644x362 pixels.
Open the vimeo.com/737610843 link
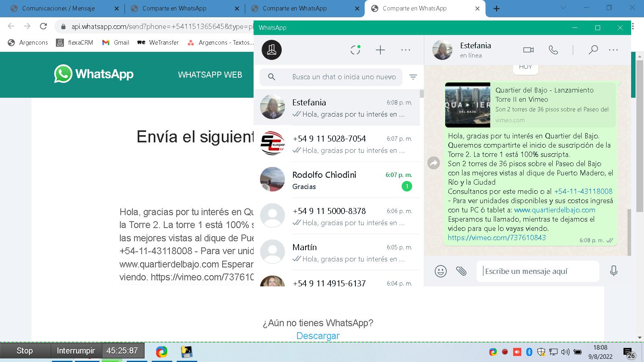497,238
